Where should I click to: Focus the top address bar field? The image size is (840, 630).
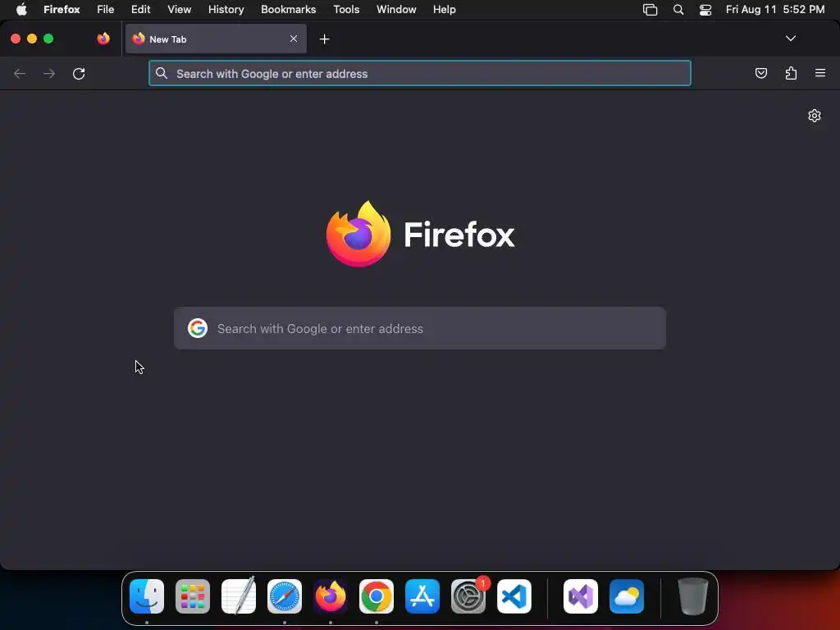pyautogui.click(x=420, y=73)
